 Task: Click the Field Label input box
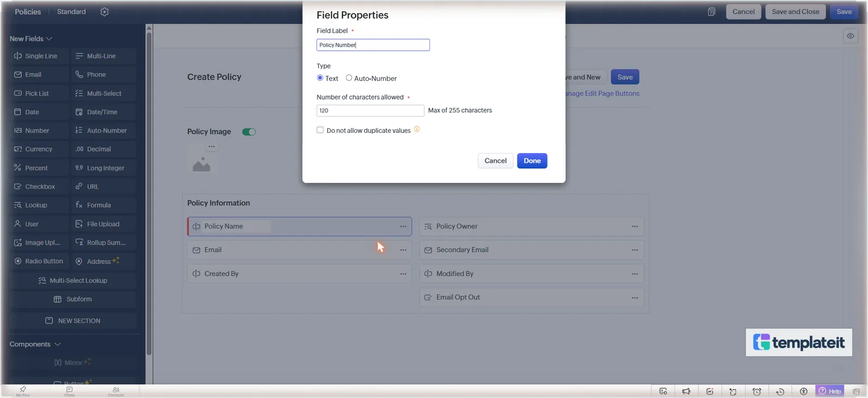coord(373,45)
